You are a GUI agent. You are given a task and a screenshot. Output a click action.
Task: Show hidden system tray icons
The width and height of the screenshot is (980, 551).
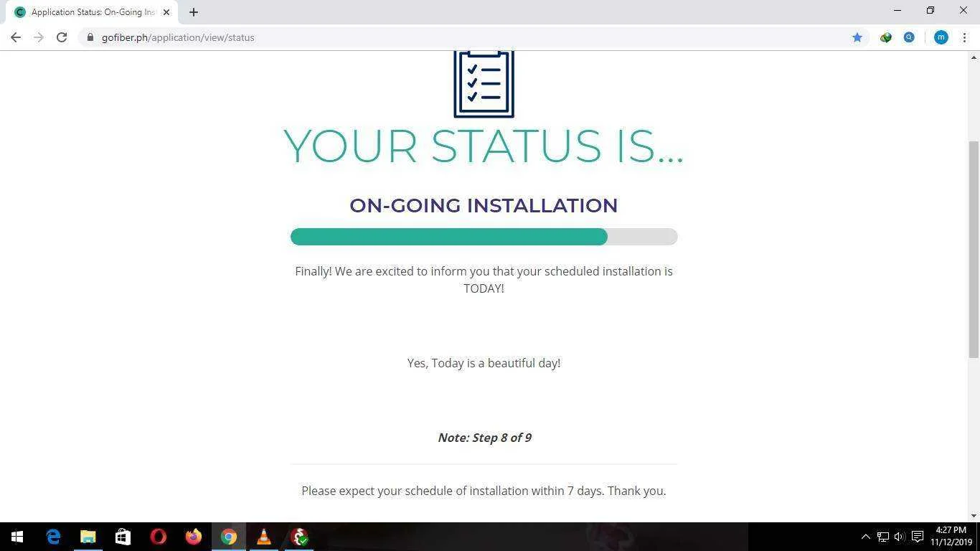[x=865, y=537]
